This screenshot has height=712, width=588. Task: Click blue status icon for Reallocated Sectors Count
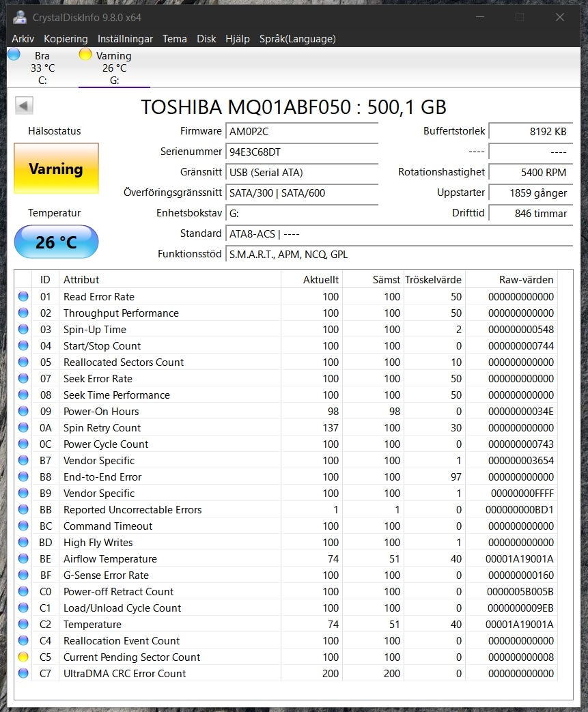[24, 362]
